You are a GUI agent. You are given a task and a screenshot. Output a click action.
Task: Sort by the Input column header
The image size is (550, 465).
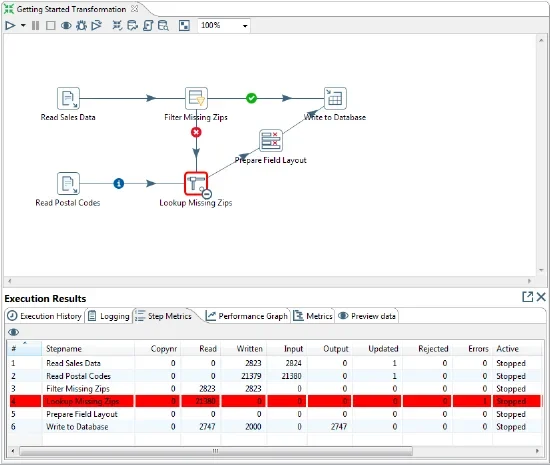pyautogui.click(x=287, y=349)
